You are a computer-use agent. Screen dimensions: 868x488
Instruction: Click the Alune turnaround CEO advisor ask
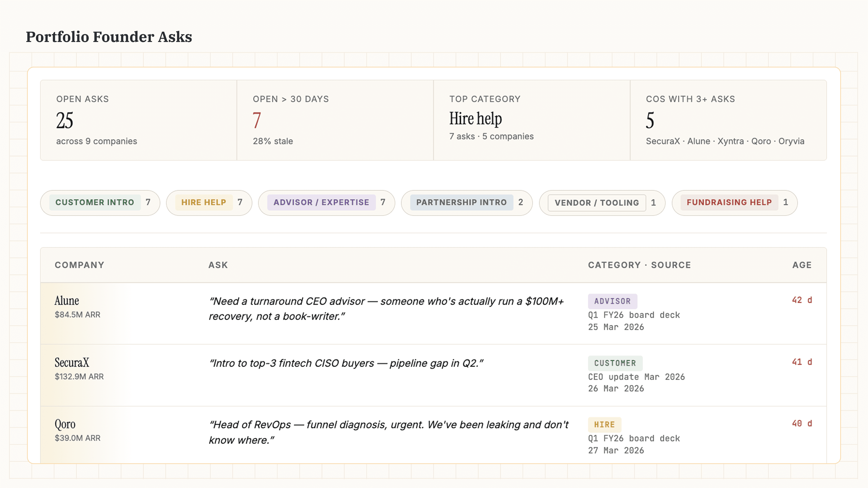pyautogui.click(x=386, y=309)
